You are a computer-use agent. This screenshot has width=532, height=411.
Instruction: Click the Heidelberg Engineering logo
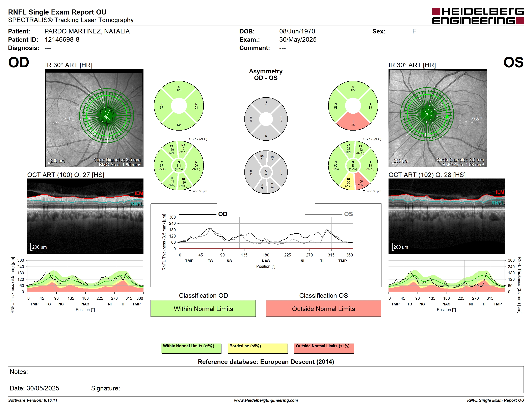pos(478,16)
